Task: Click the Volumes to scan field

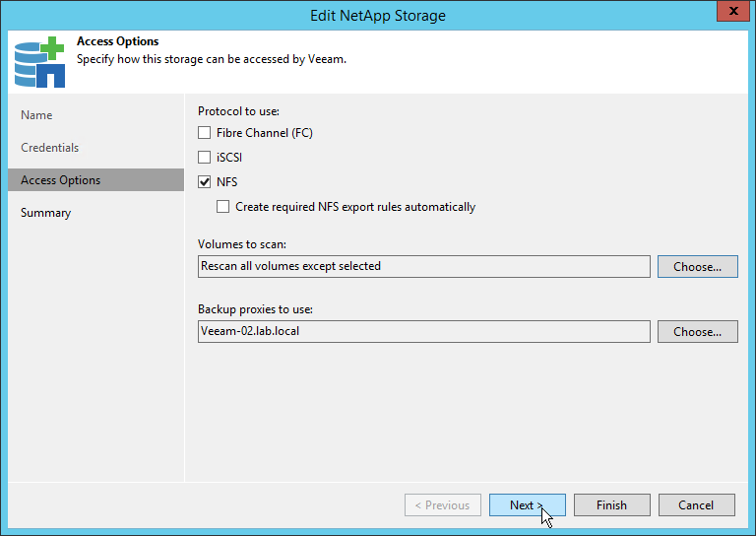Action: tap(423, 266)
